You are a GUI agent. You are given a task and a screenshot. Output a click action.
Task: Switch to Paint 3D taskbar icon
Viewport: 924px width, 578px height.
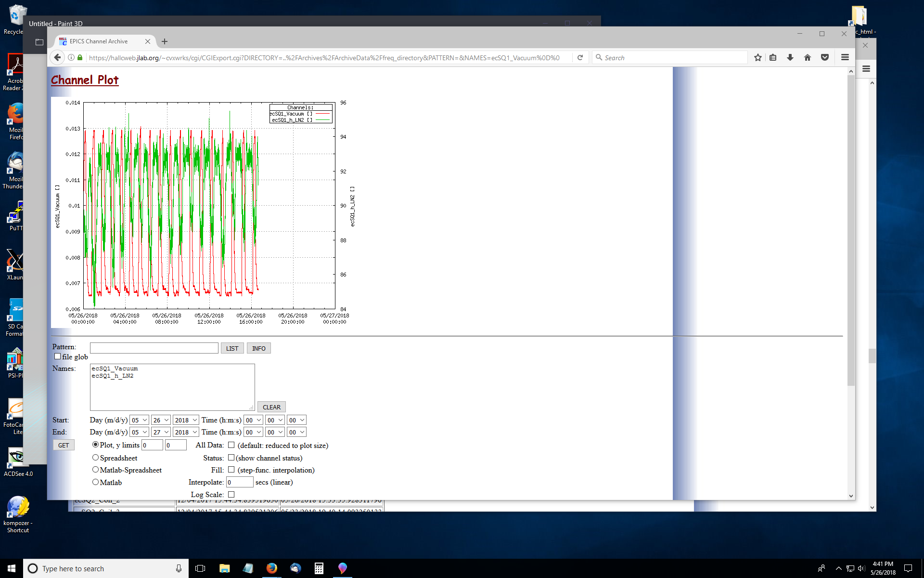tap(343, 568)
